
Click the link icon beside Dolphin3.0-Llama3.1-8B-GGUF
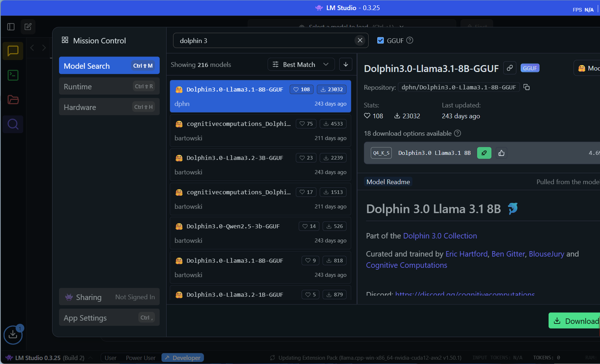(509, 68)
